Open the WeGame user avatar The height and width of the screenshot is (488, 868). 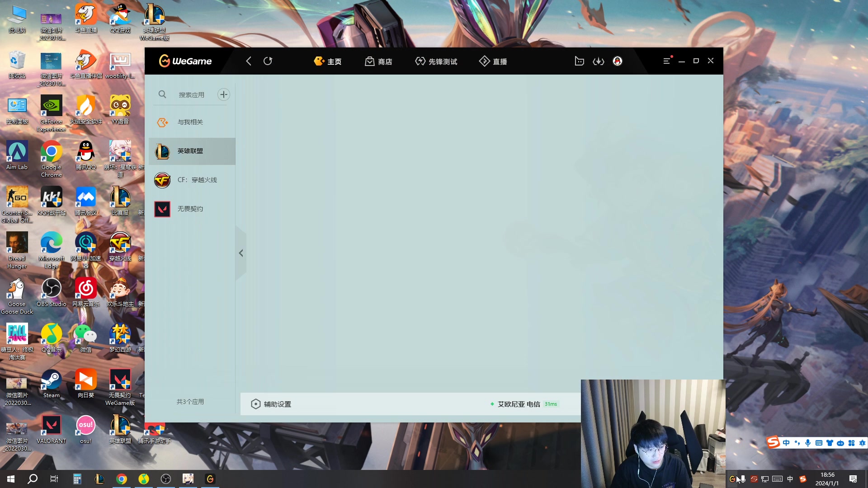[x=618, y=61]
